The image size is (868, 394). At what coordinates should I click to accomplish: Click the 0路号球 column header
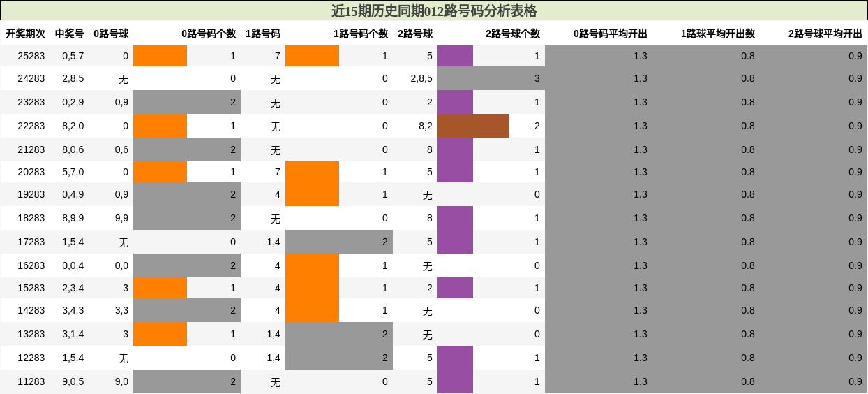pos(111,34)
